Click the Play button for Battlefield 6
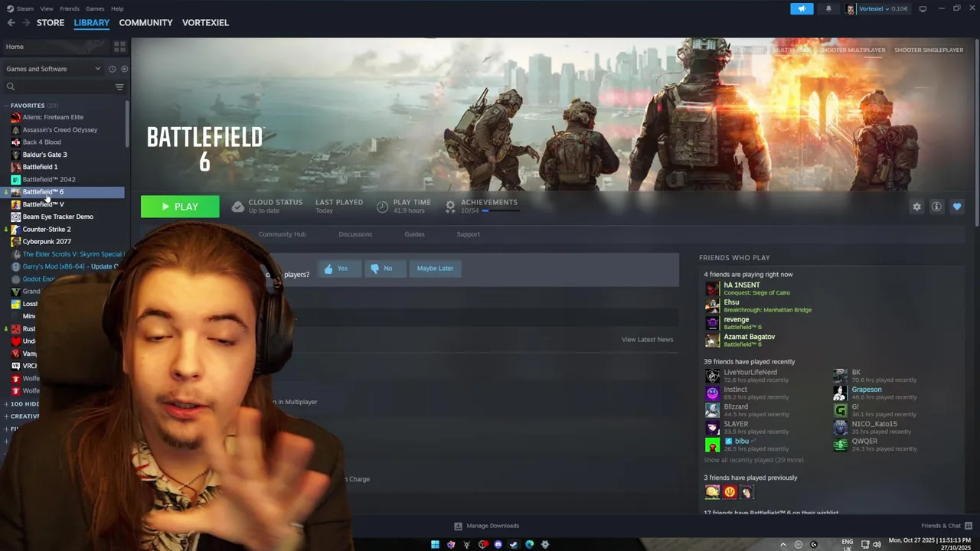This screenshot has height=551, width=980. point(180,207)
